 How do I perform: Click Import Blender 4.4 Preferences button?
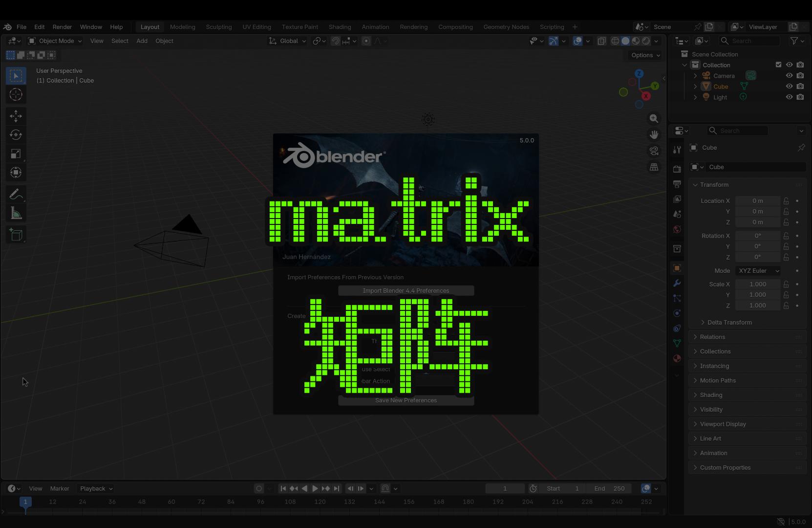click(x=406, y=291)
